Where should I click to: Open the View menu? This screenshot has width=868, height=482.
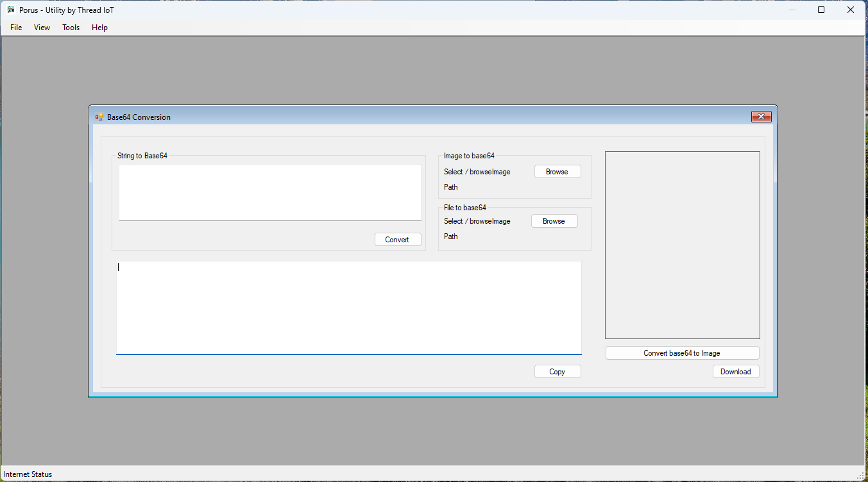tap(42, 27)
